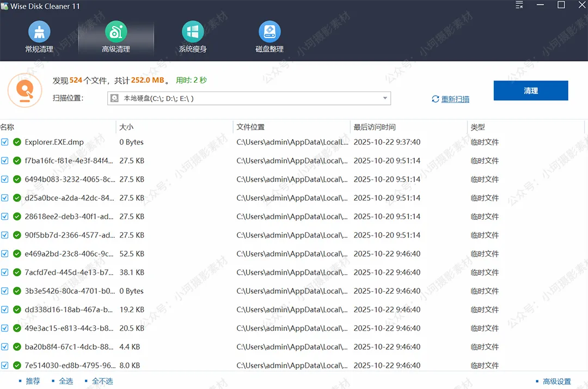
Task: Click the 本地硬盘(C:\; D:\; E:\) location text
Action: pos(158,98)
